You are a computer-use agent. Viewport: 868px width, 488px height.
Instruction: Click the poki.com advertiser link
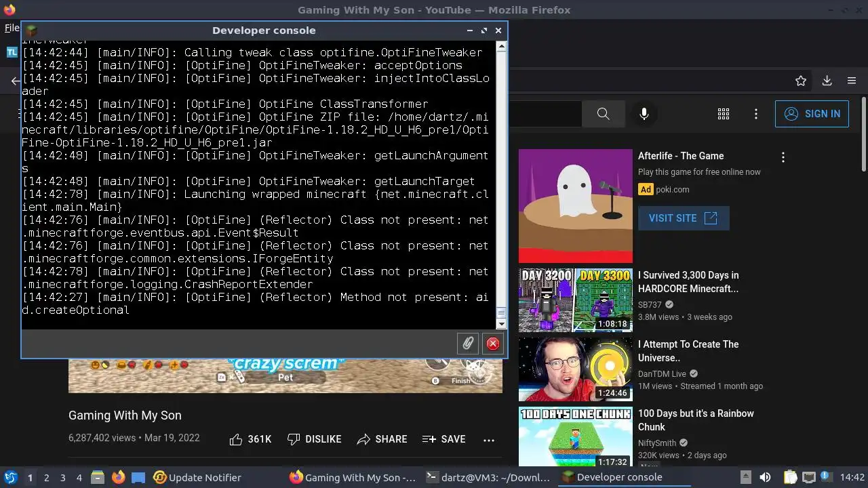673,190
